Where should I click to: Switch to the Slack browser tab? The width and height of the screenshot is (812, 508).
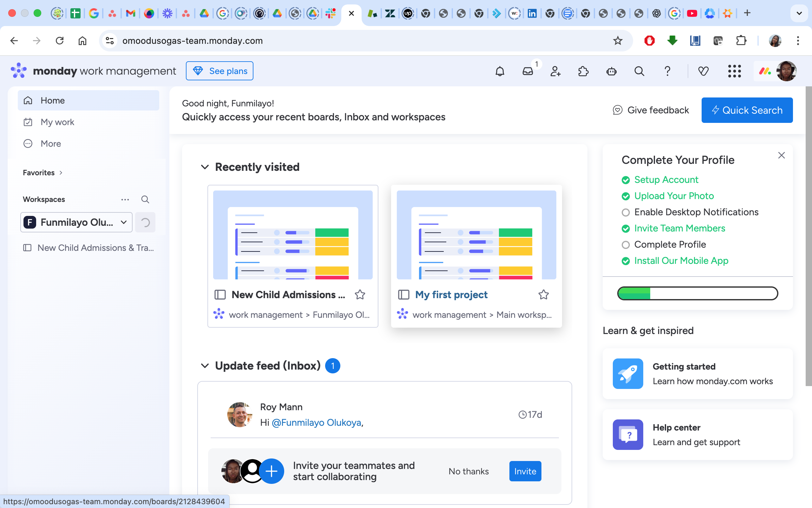click(331, 13)
